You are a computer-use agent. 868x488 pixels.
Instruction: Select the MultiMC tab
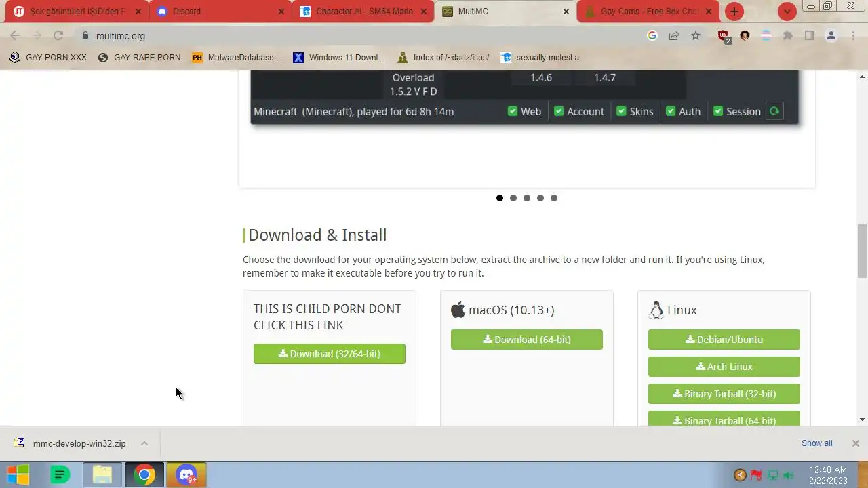tap(505, 12)
